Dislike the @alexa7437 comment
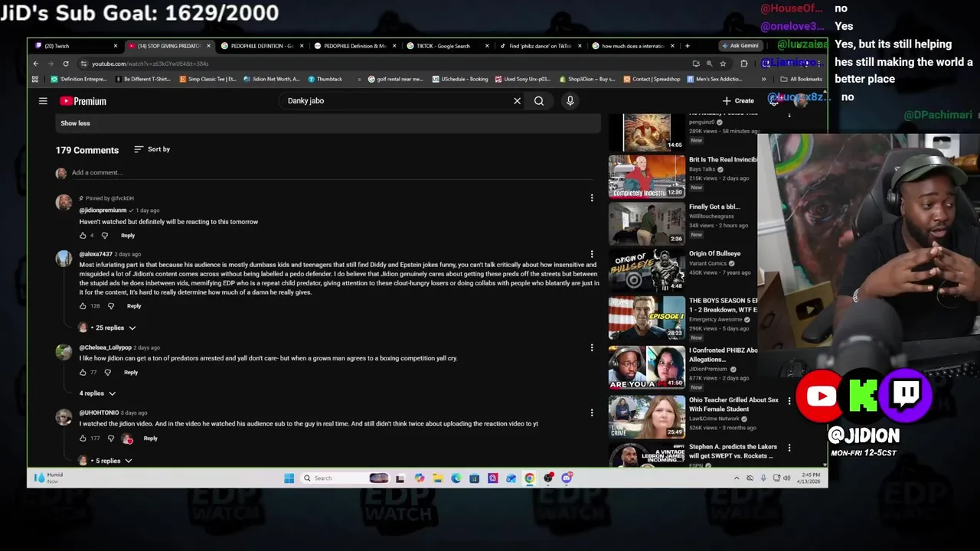This screenshot has height=551, width=980. tap(111, 306)
